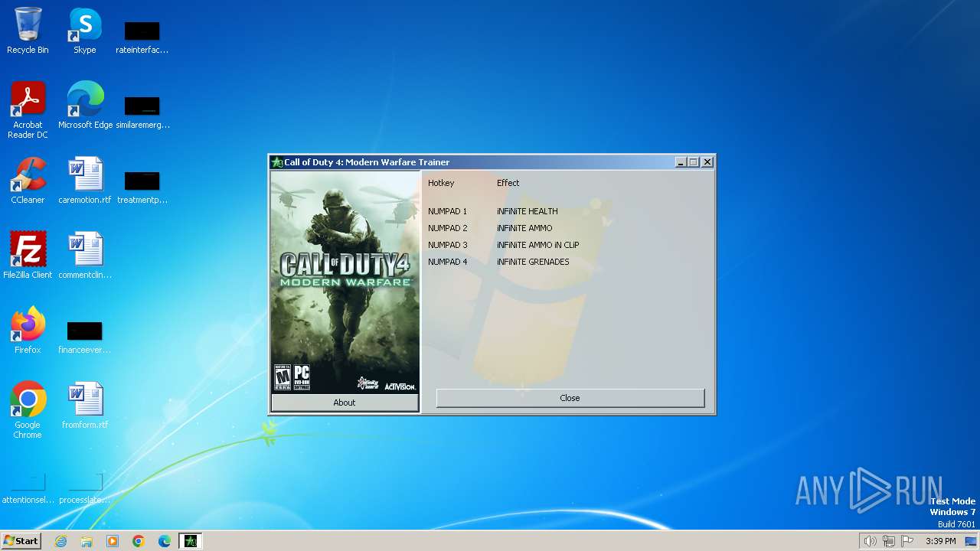Viewport: 980px width, 551px height.
Task: Open the network tray icon
Action: click(888, 541)
